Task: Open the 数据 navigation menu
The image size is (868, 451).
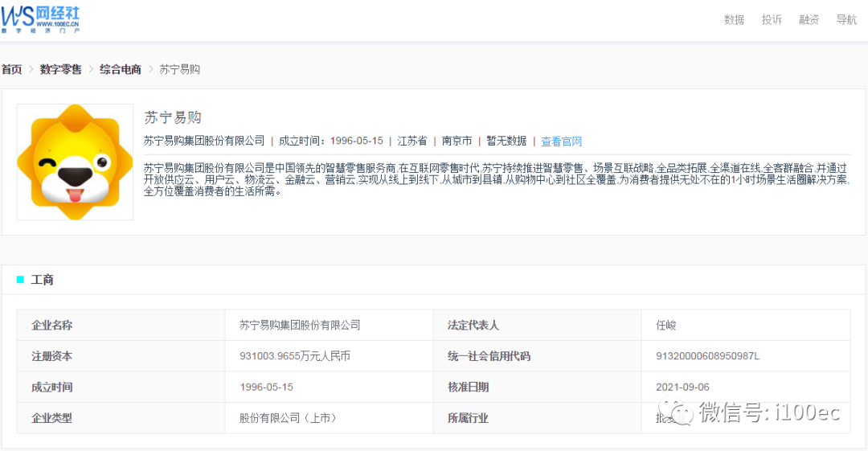Action: click(x=734, y=20)
